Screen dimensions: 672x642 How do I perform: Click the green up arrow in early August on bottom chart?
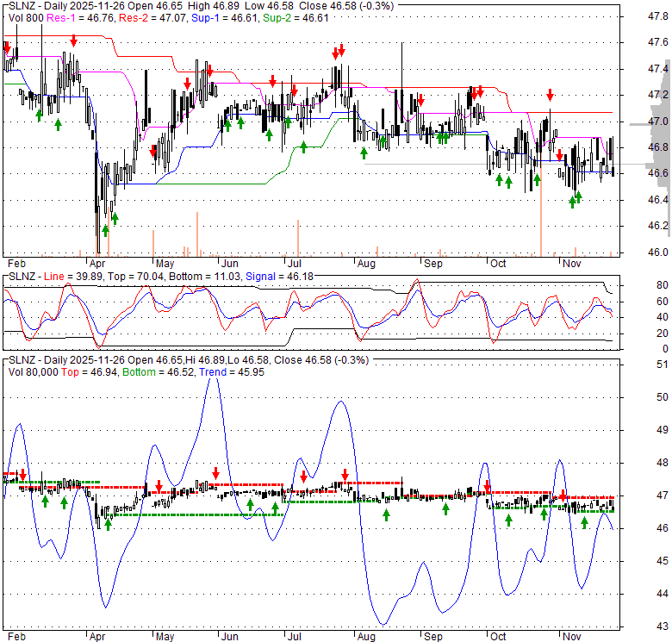coord(385,514)
